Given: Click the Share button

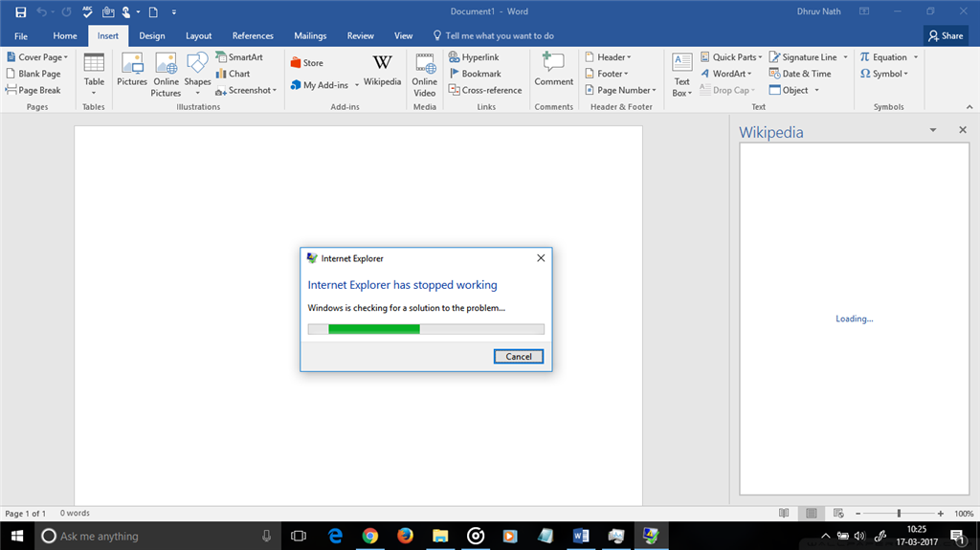Looking at the screenshot, I should pyautogui.click(x=946, y=35).
